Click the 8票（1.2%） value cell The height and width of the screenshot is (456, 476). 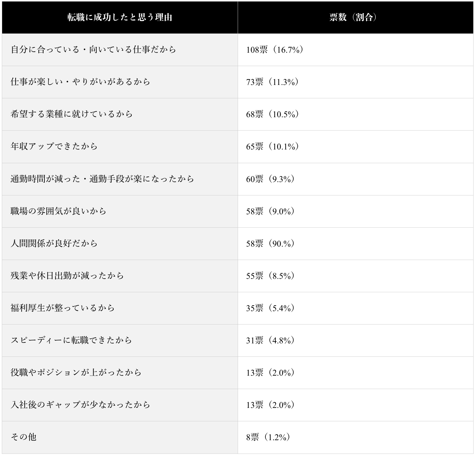pos(268,437)
